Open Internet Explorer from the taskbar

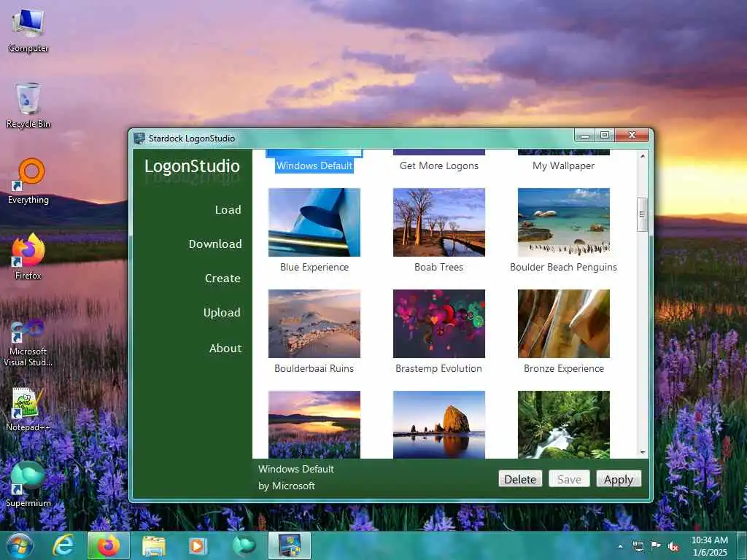pyautogui.click(x=63, y=545)
